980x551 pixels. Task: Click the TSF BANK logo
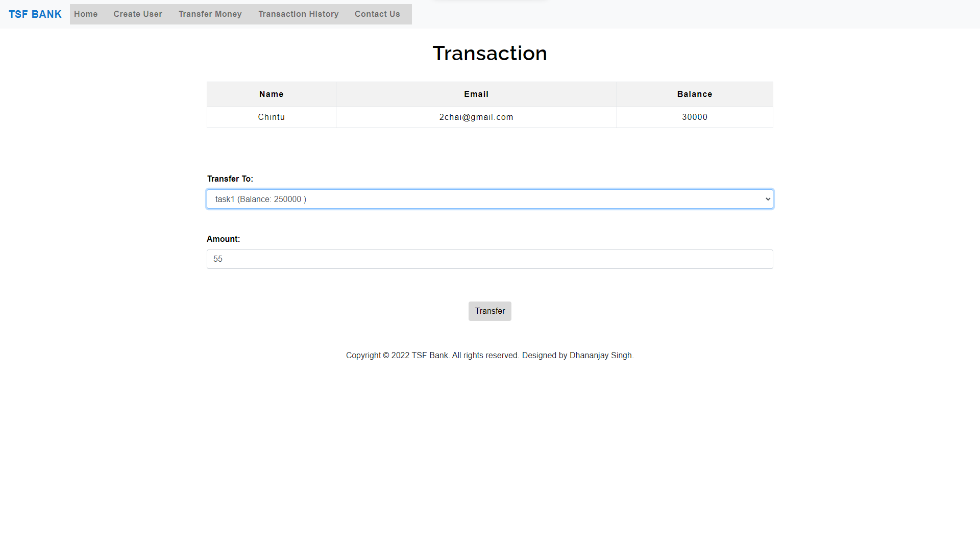click(x=35, y=14)
